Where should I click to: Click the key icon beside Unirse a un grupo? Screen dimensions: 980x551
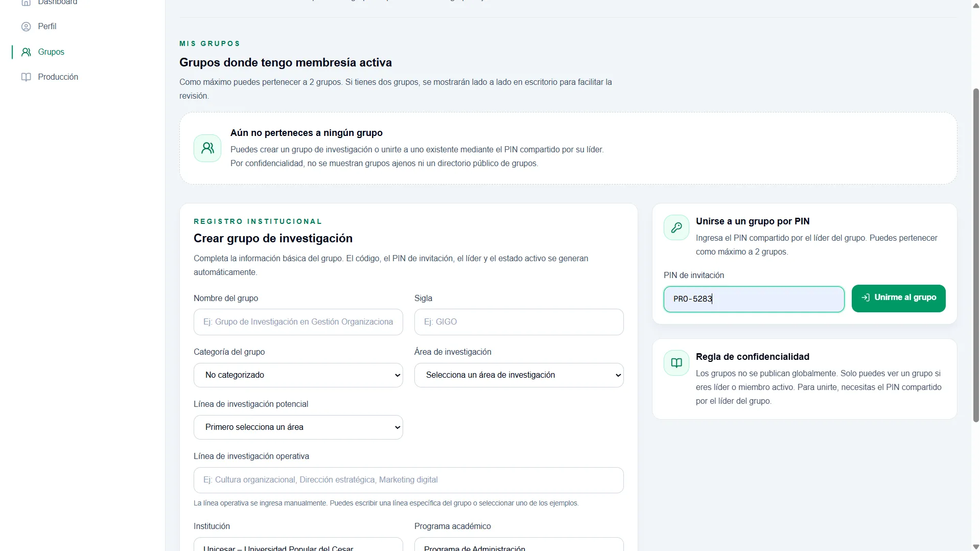tap(676, 227)
